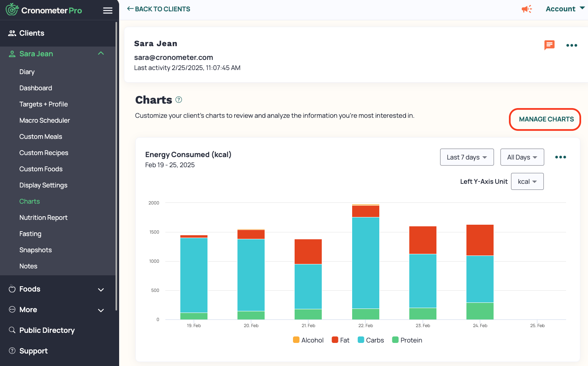Click the Cronometer Pro logo icon
Viewport: 588px width, 366px height.
[x=12, y=9]
